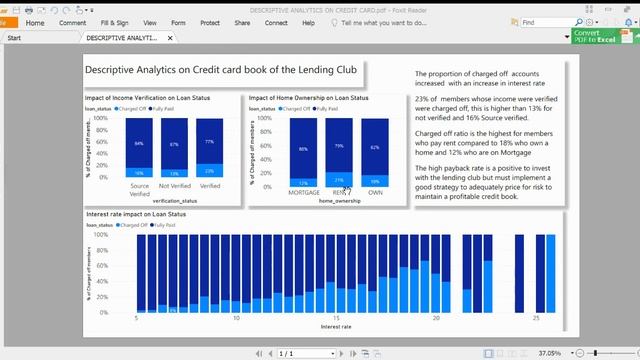Click the Save icon in quick access toolbar
Screen dimensions: 640x360
16,10
